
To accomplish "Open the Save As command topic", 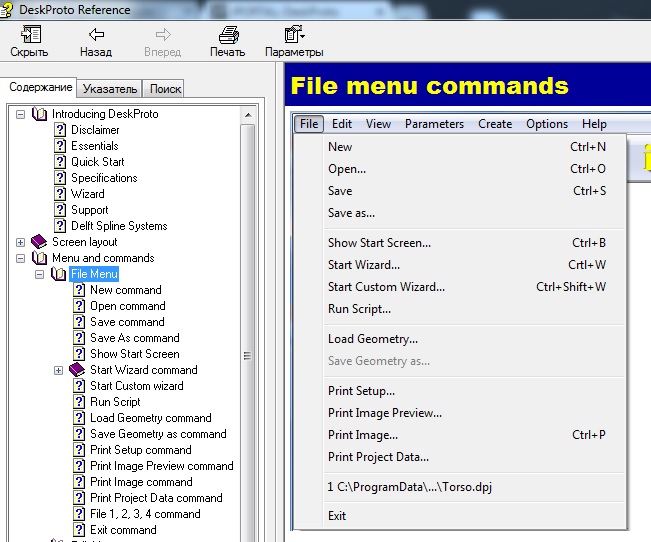I will coord(135,338).
